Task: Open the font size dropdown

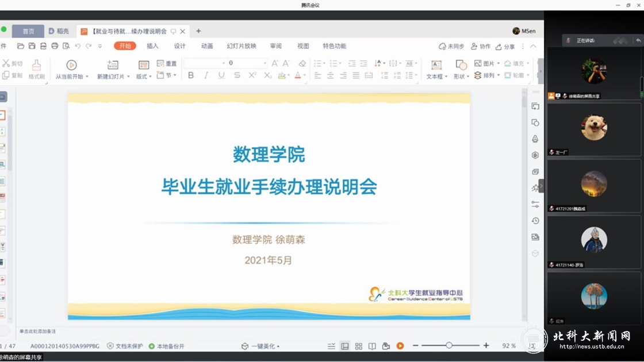Action: pos(265,63)
